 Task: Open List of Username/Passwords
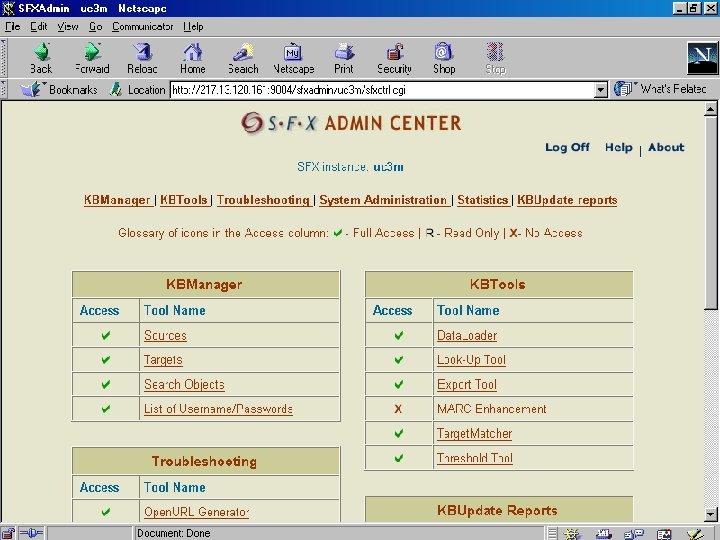[218, 409]
